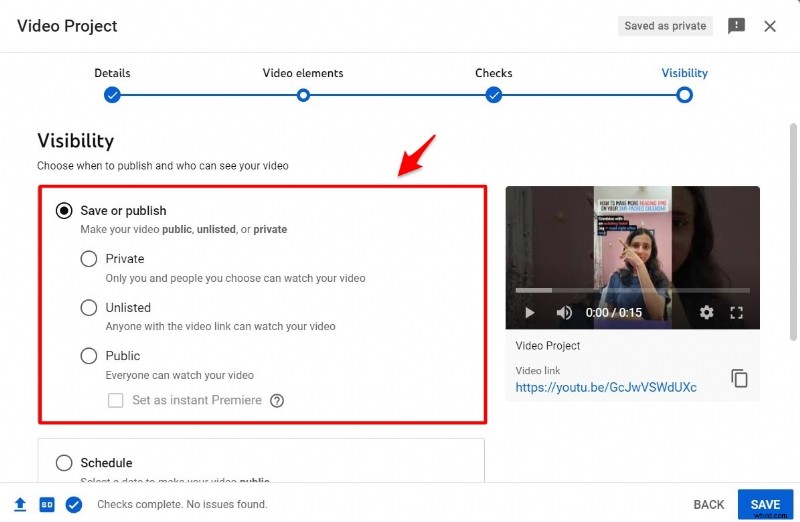This screenshot has height=522, width=800.
Task: Play the video preview
Action: coord(530,312)
